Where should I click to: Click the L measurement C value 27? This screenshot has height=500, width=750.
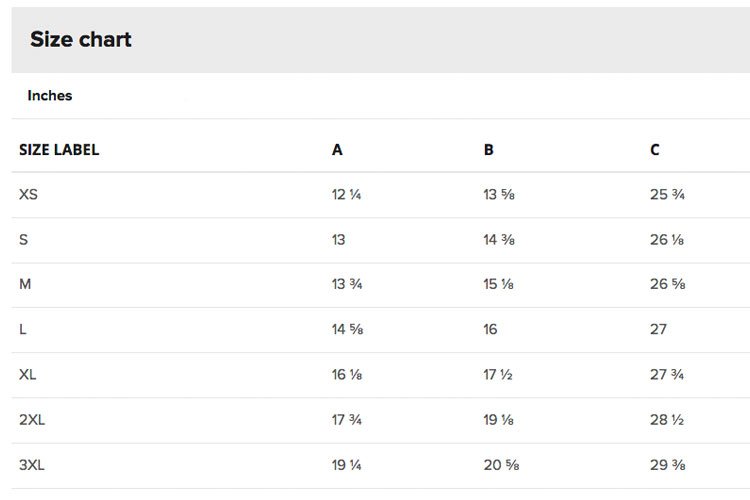pos(658,329)
